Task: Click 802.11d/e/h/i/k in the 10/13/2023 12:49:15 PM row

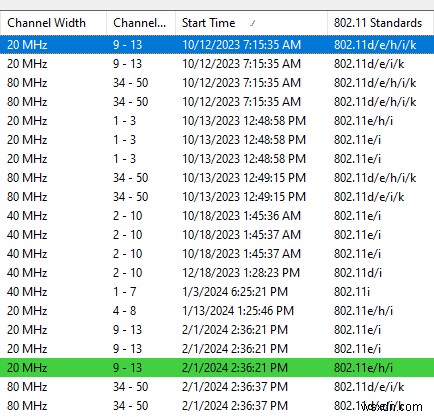Action: [375, 178]
